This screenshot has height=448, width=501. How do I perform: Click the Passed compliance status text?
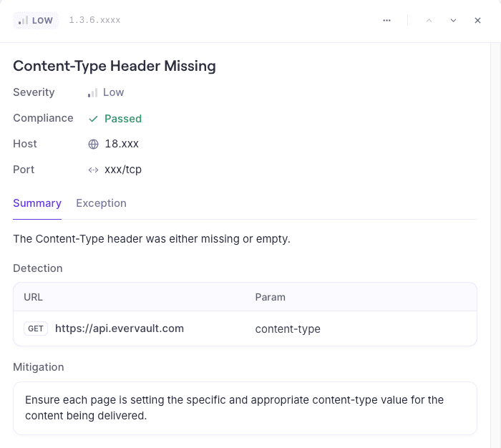coord(123,119)
